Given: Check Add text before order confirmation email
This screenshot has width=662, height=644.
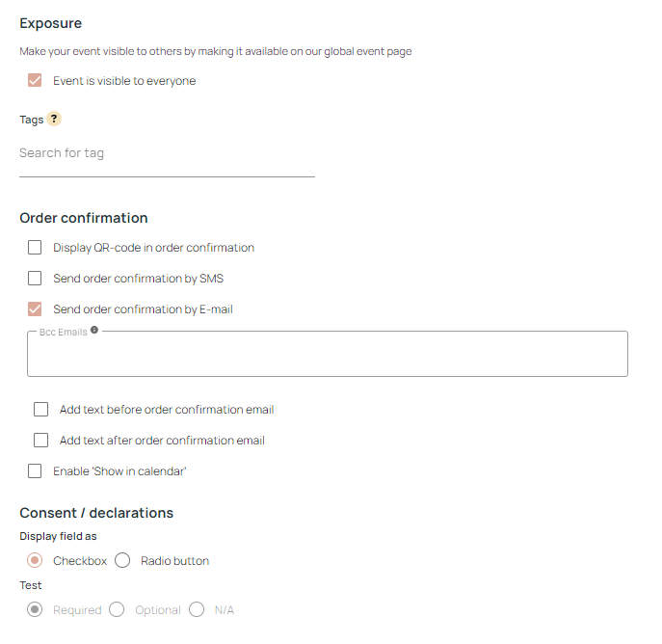Looking at the screenshot, I should pos(40,410).
